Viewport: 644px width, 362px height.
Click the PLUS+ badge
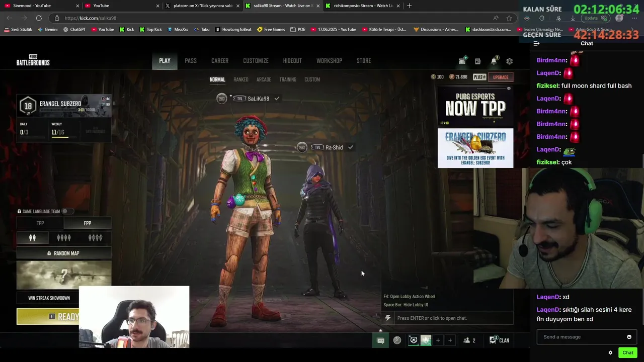[479, 77]
